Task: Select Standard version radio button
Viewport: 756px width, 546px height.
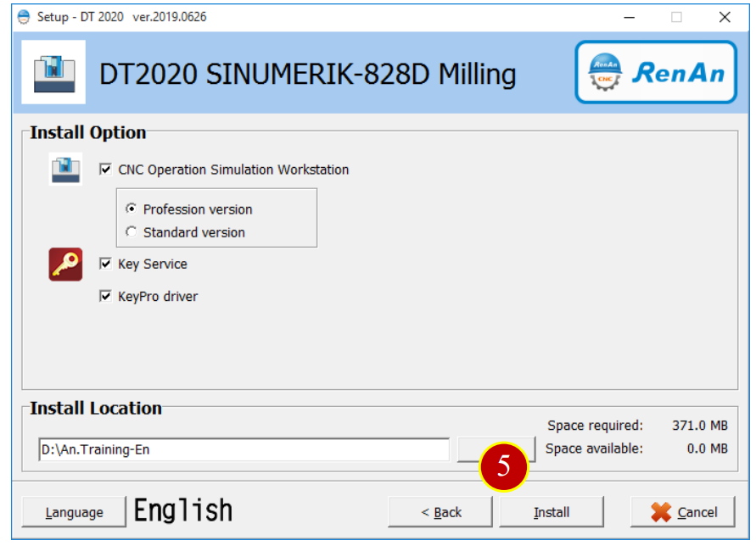Action: tap(131, 232)
